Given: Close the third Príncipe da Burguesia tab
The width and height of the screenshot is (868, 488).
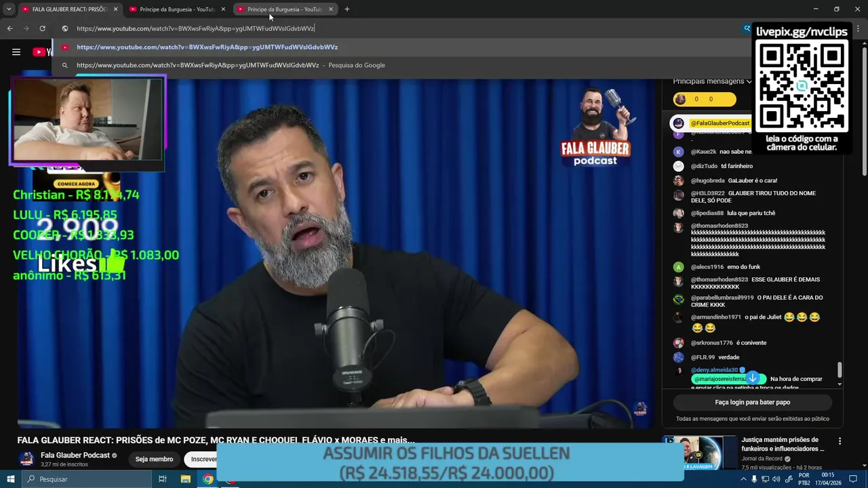Looking at the screenshot, I should click(331, 9).
